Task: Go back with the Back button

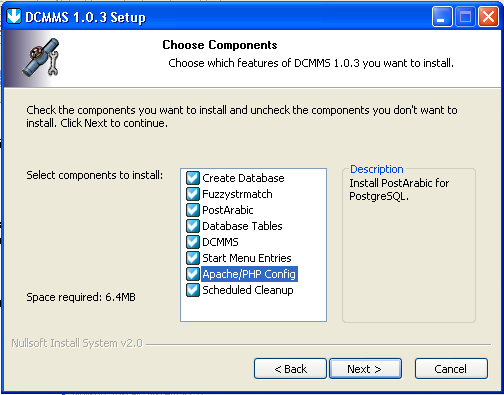Action: tap(290, 369)
